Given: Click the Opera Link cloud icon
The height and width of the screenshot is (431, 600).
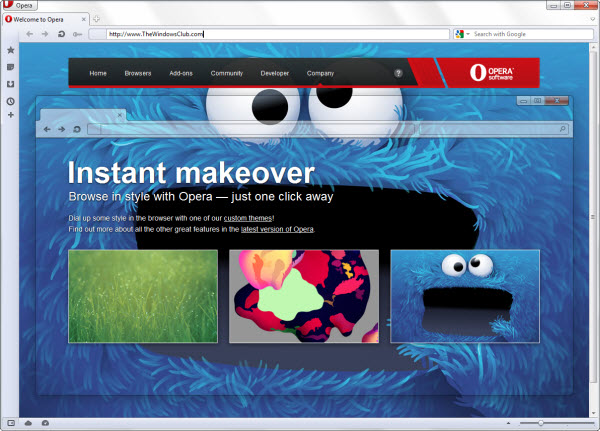Looking at the screenshot, I should 28,423.
